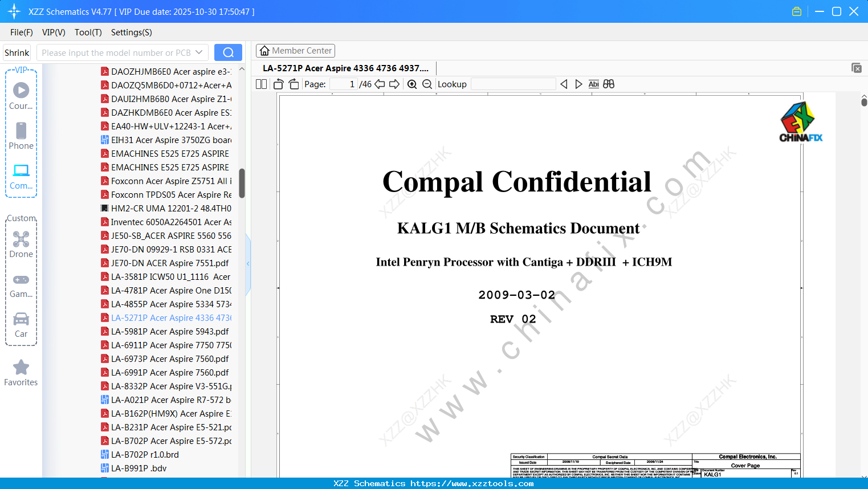
Task: Open DAZHKDMB6E0 Acer Aspire ES file
Action: [166, 113]
